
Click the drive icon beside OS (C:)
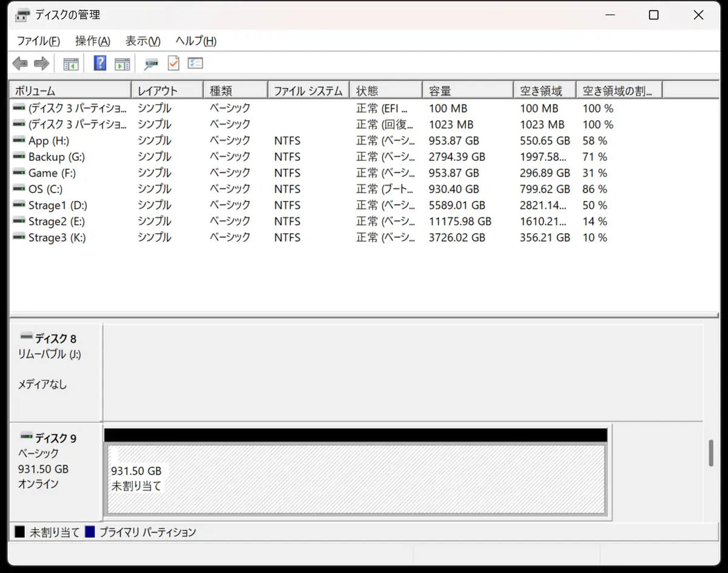(19, 189)
